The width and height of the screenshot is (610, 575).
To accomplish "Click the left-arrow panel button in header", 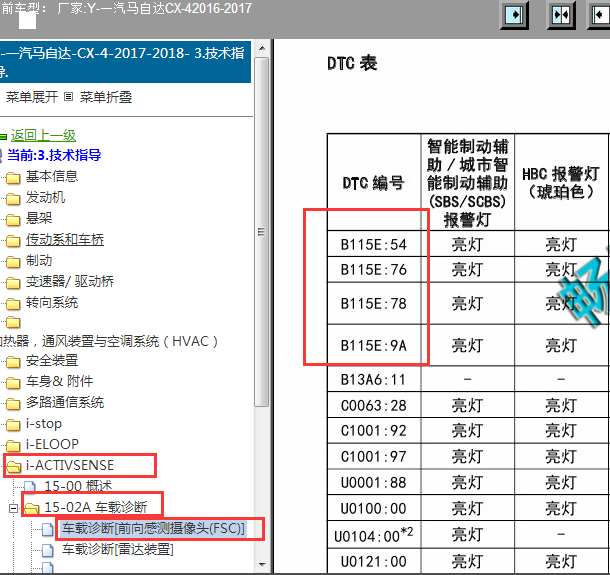I will pos(599,15).
